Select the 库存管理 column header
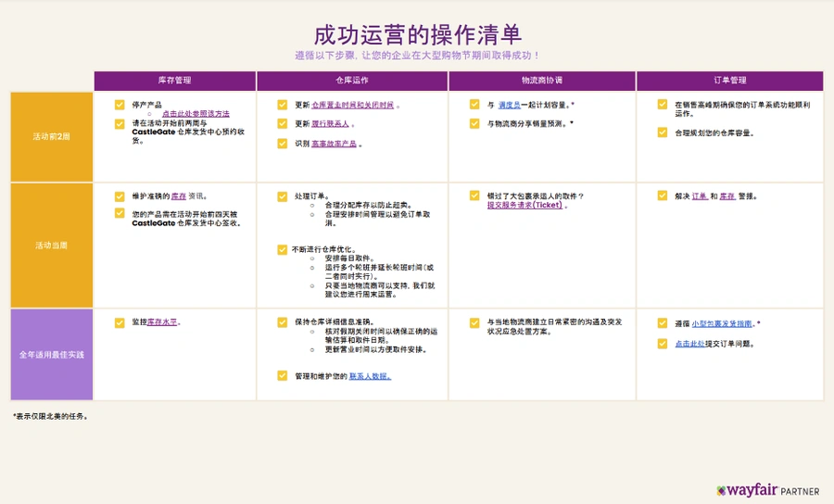The width and height of the screenshot is (834, 504). click(175, 81)
